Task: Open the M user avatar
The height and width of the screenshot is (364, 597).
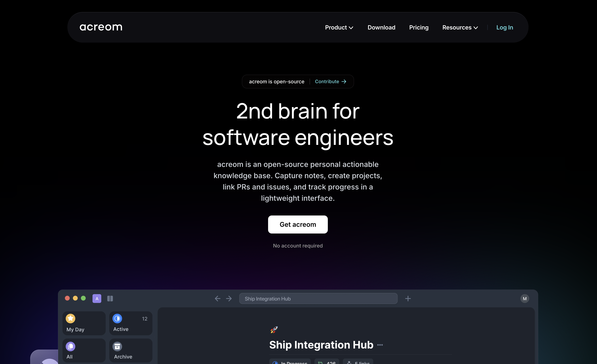Action: (525, 299)
